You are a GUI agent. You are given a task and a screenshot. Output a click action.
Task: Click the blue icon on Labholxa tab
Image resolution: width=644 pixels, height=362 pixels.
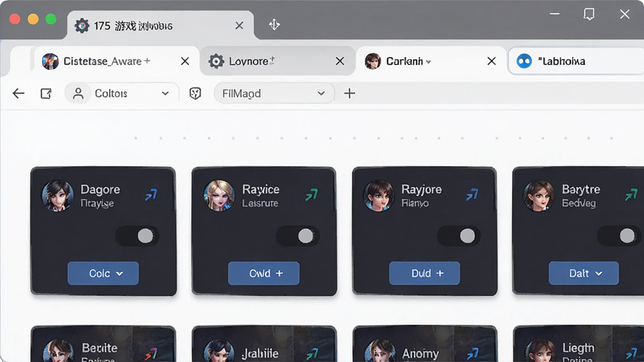click(524, 61)
